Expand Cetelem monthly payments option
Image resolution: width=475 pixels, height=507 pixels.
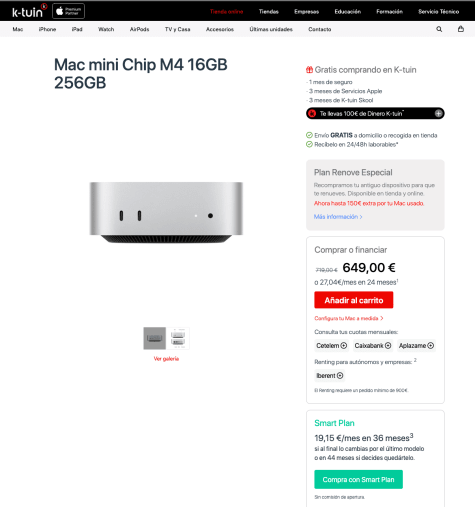331,346
